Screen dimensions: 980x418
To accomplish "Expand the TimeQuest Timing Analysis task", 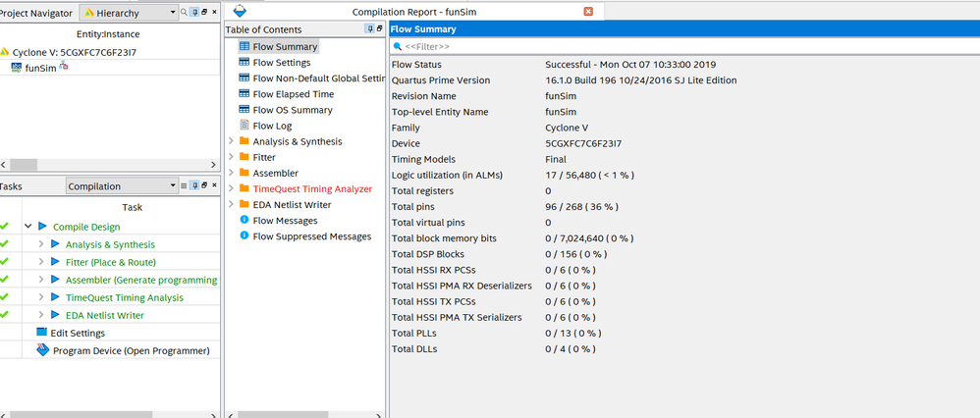I will [x=41, y=297].
